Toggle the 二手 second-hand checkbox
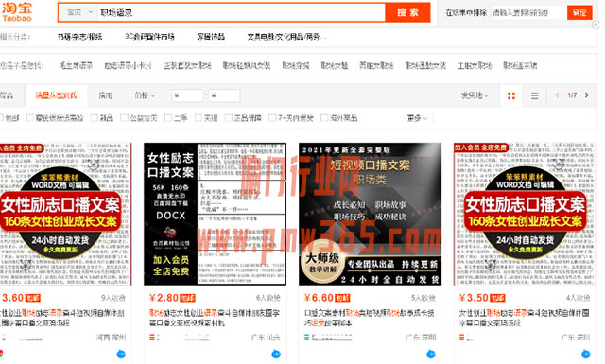The width and height of the screenshot is (605, 364). pyautogui.click(x=168, y=118)
